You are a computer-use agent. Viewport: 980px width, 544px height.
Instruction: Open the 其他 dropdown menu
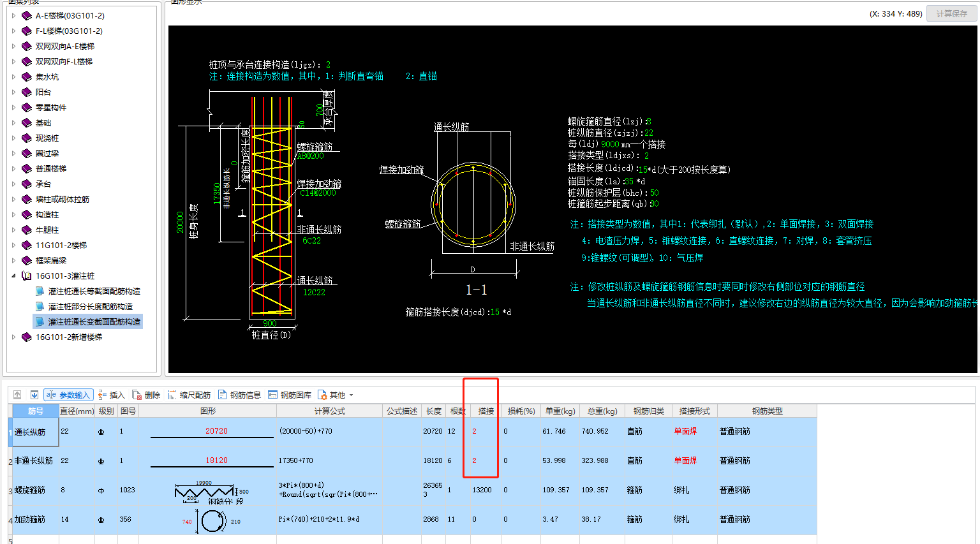[336, 395]
